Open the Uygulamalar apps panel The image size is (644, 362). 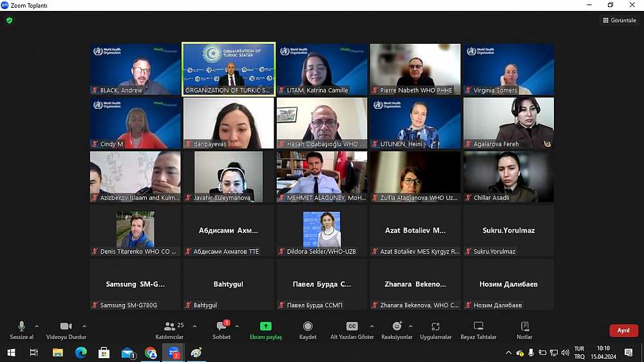click(x=435, y=330)
